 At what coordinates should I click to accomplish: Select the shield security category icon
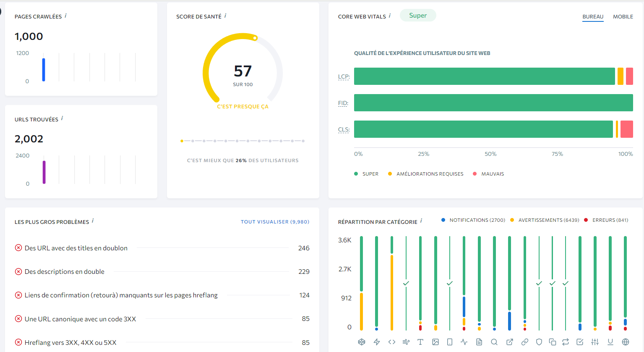tap(539, 342)
